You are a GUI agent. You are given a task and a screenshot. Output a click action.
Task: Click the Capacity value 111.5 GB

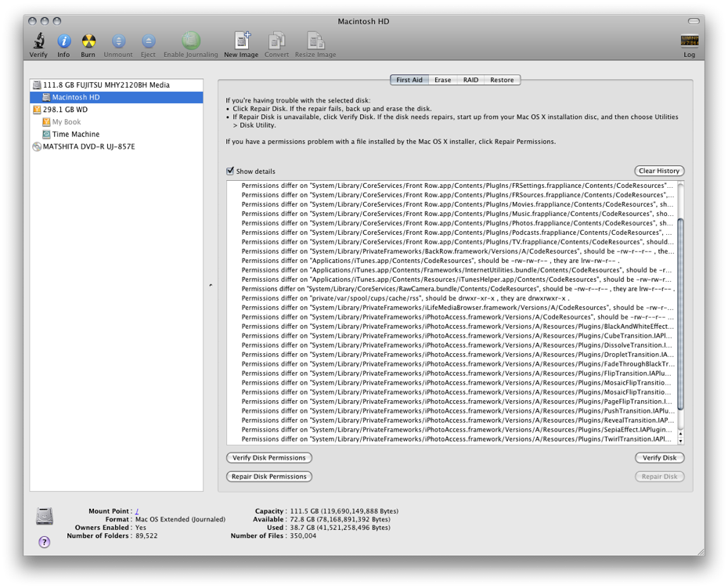[x=344, y=511]
